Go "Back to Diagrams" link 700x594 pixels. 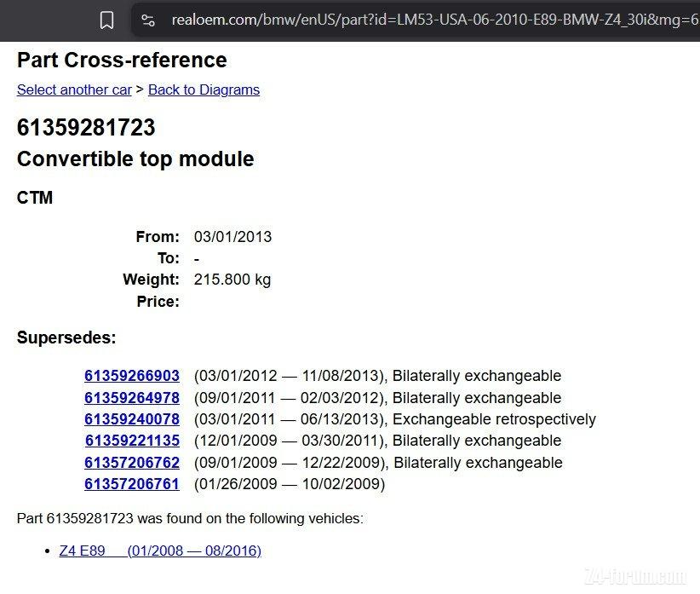[x=204, y=89]
